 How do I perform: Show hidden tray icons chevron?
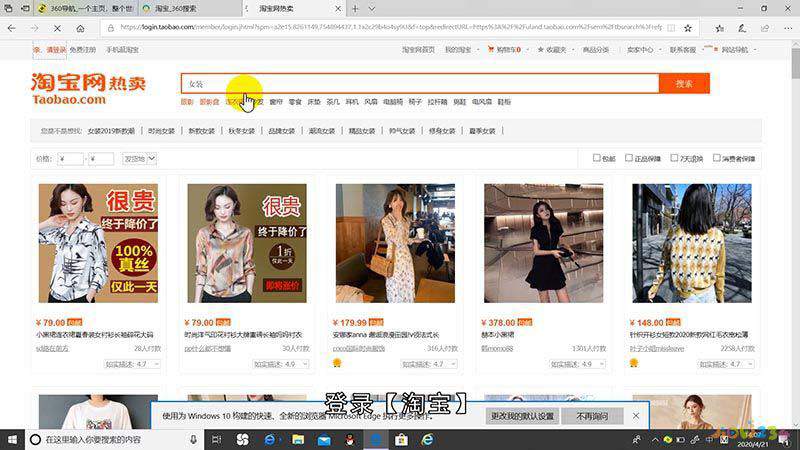pyautogui.click(x=655, y=439)
